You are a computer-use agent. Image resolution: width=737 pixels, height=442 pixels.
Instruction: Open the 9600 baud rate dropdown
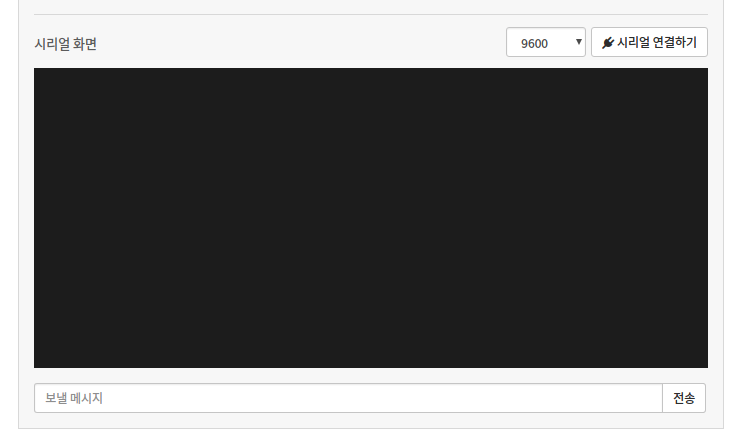pos(545,43)
